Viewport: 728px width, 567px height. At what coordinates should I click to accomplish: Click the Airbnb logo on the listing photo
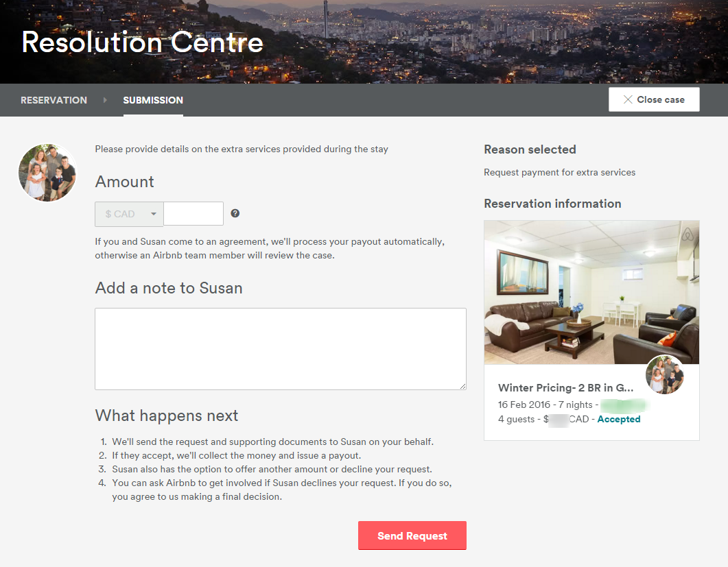[688, 235]
